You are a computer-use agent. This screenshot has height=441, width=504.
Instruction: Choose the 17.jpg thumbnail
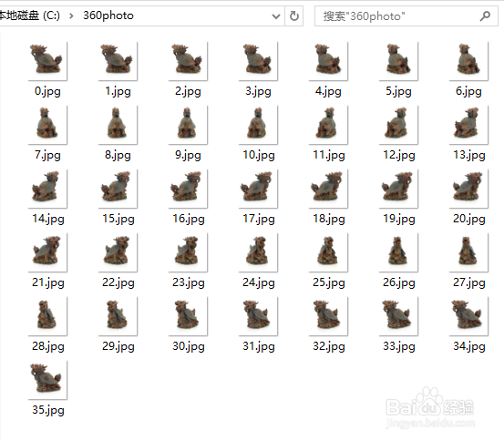[258, 189]
